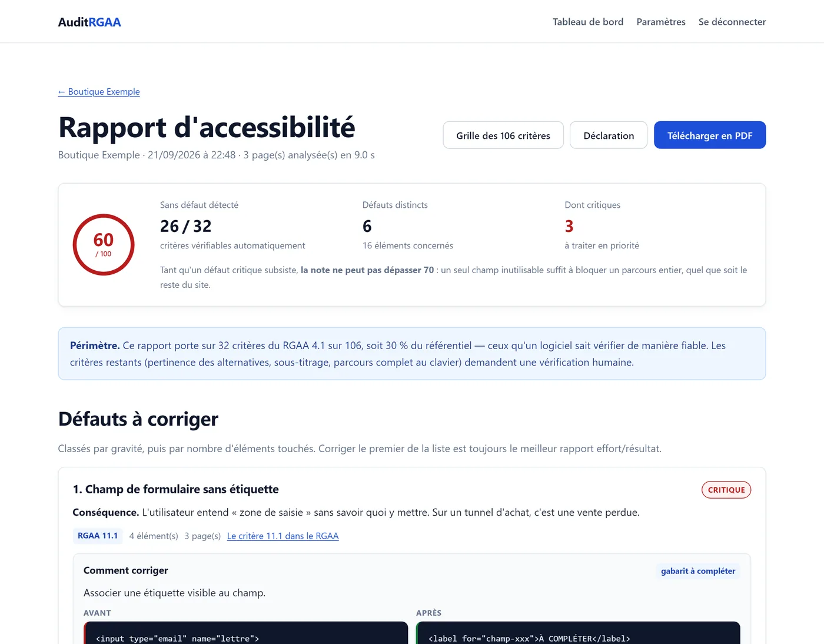Click the 3 page(s) text beside RGAA 11.1
824x644 pixels.
(202, 536)
